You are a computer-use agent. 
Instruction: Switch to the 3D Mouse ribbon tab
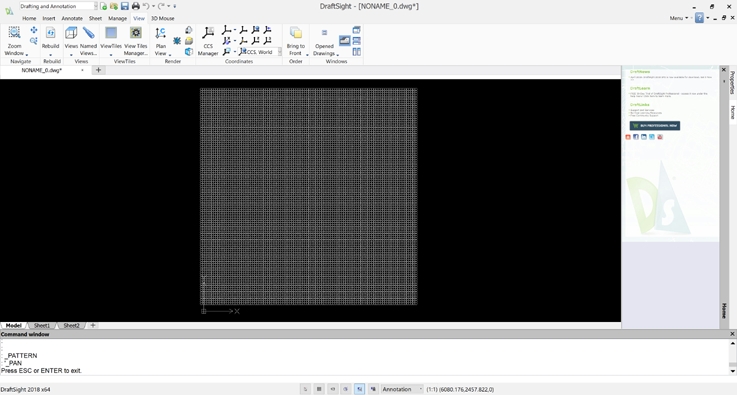click(163, 18)
